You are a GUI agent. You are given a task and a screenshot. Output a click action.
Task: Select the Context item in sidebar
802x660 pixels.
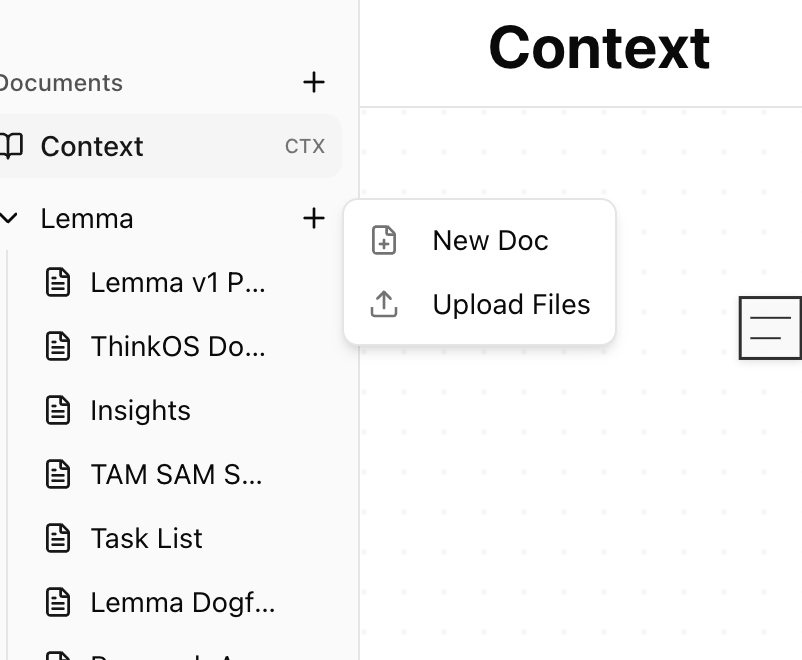tap(92, 146)
